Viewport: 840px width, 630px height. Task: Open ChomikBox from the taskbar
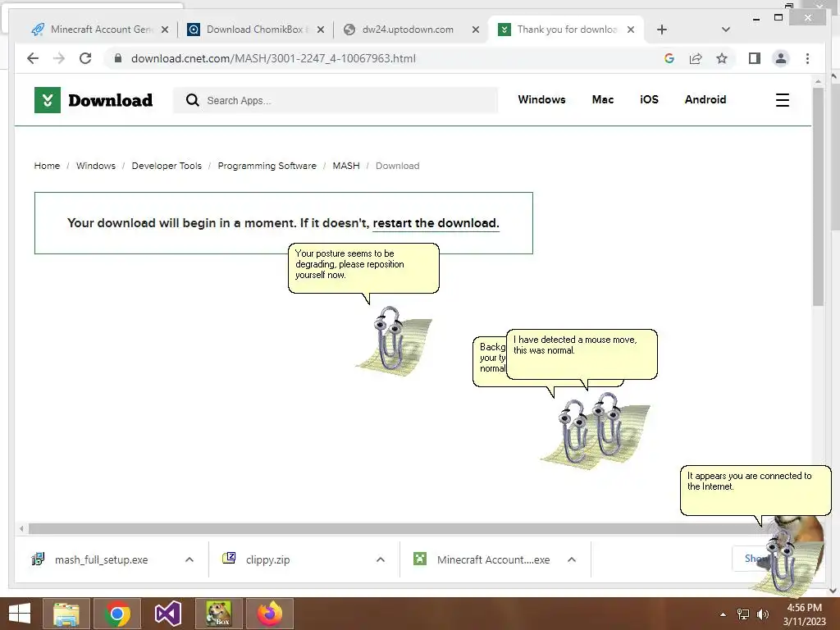click(x=218, y=614)
